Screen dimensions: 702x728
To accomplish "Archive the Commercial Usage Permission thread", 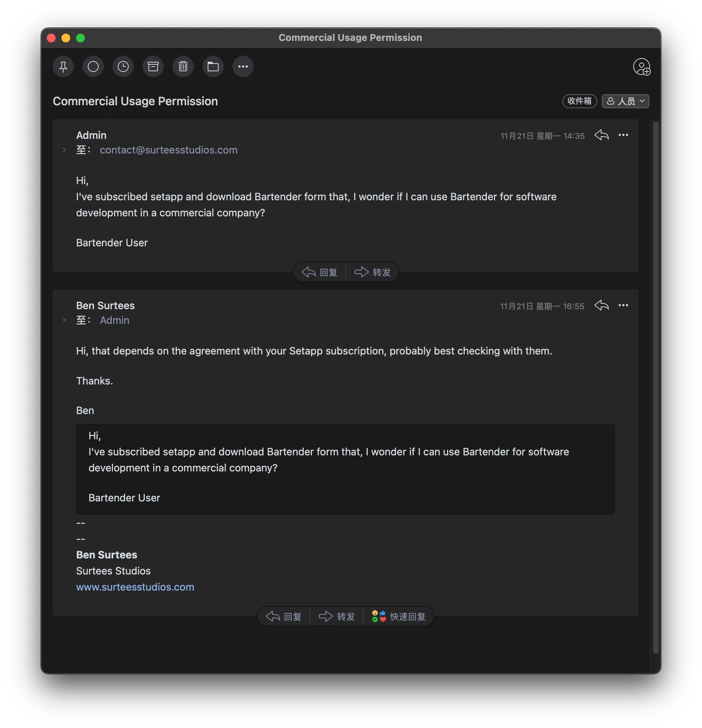I will [x=153, y=67].
